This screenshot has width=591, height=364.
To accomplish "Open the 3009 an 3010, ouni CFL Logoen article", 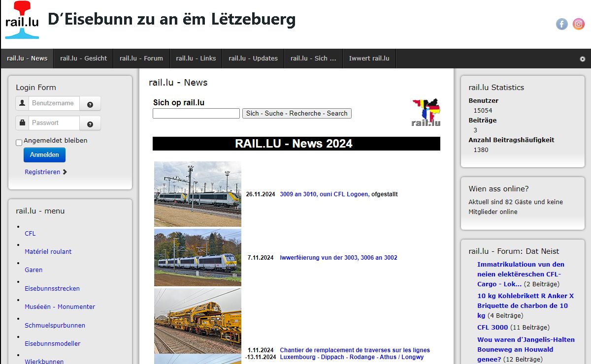I will pos(324,194).
